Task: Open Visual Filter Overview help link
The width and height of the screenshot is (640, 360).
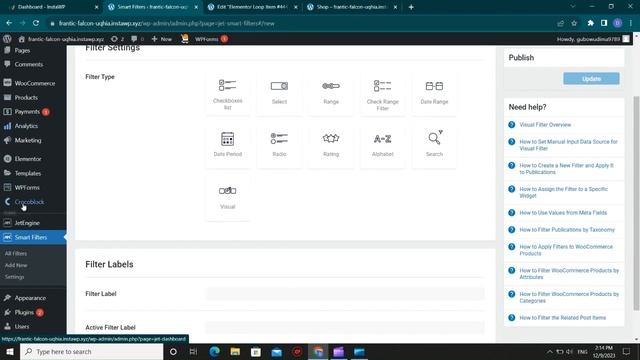Action: click(x=545, y=124)
